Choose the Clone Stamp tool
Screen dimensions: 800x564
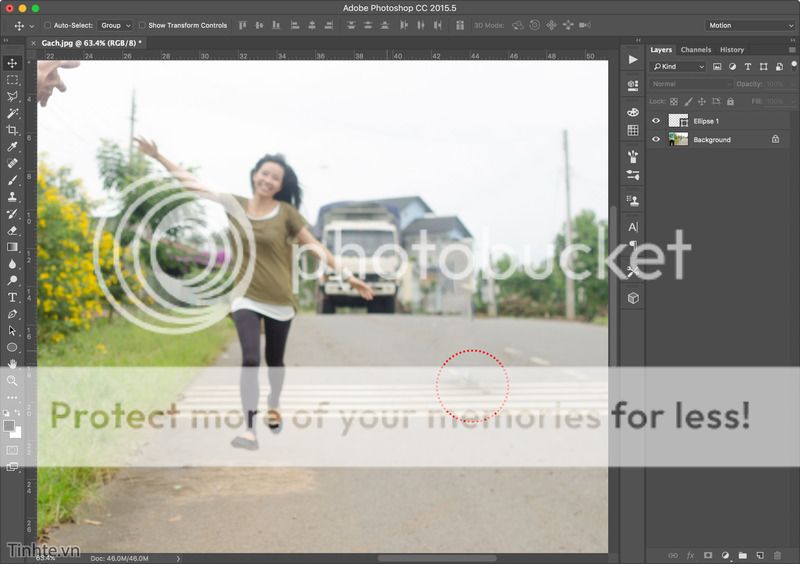click(x=12, y=197)
